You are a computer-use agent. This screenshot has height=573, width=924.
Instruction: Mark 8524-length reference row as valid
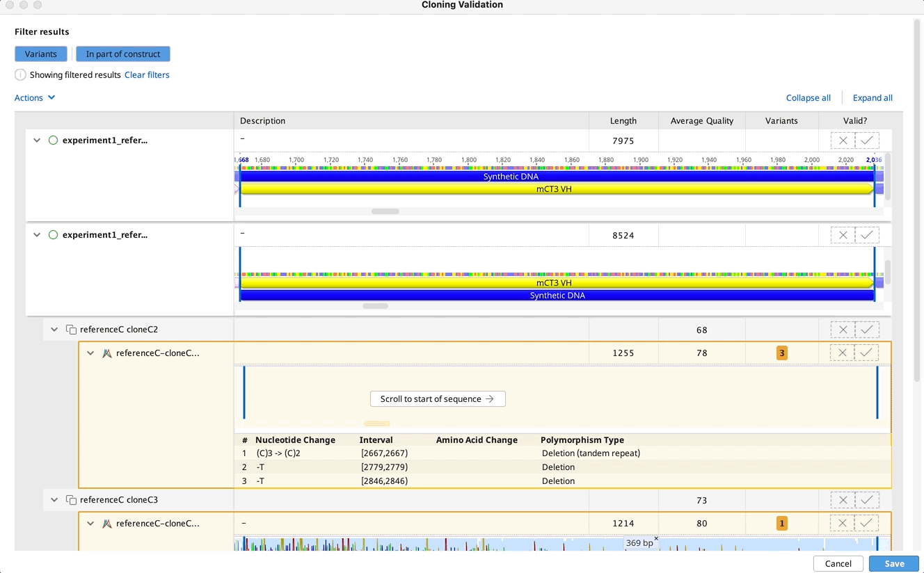click(867, 235)
